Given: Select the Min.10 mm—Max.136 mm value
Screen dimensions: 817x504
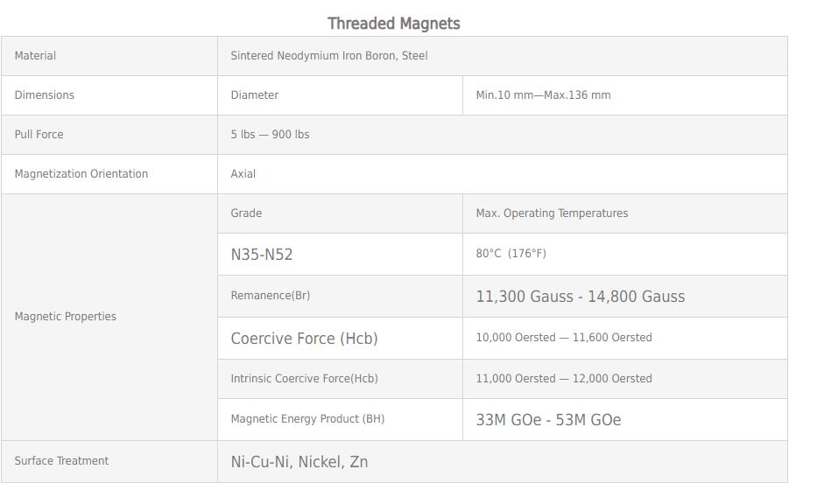Looking at the screenshot, I should tap(543, 95).
